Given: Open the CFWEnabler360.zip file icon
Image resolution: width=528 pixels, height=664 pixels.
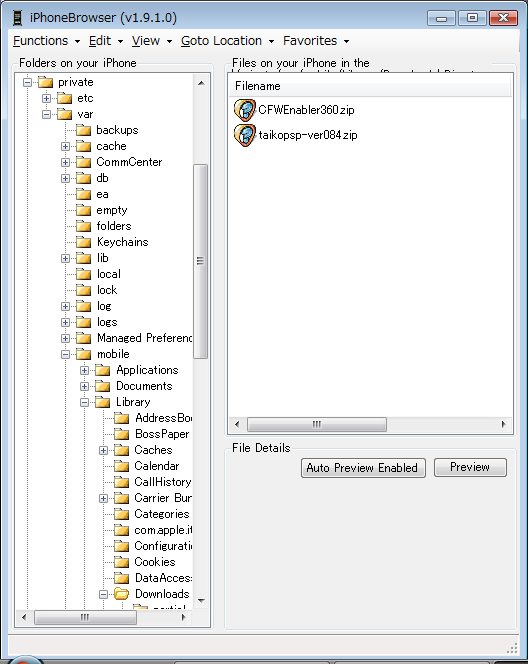Looking at the screenshot, I should (244, 110).
